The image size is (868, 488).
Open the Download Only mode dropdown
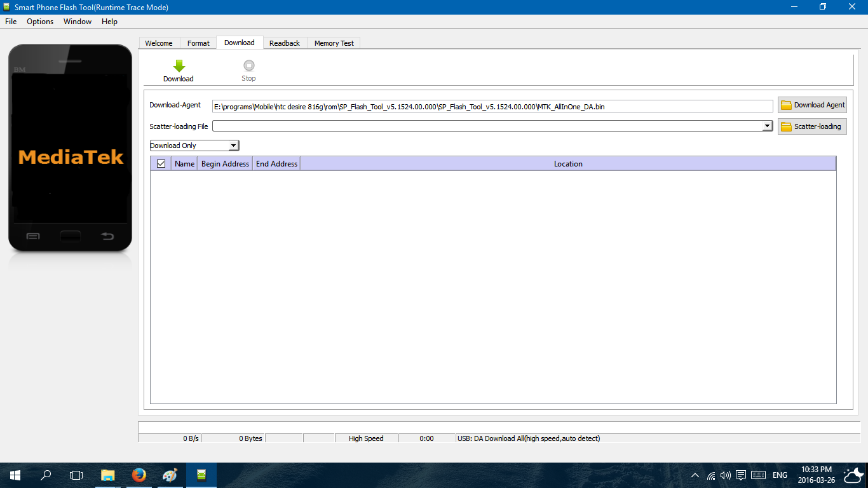[x=194, y=146]
